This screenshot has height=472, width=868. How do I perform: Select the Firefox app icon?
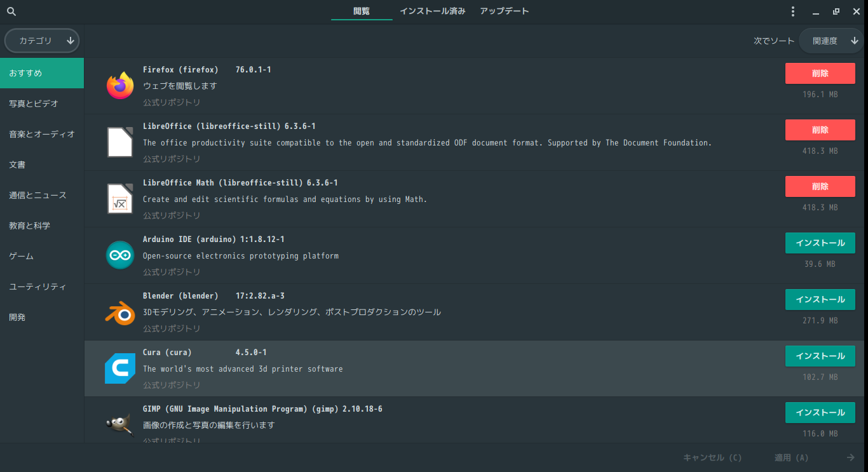120,86
